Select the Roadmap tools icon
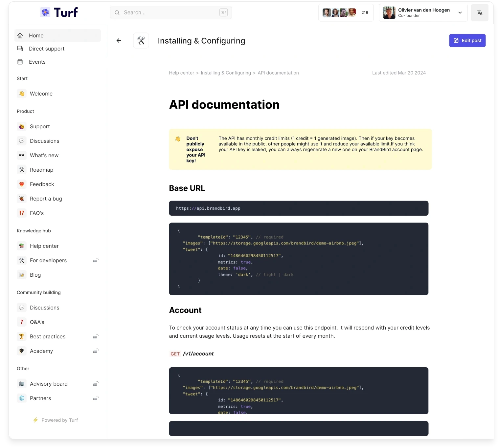This screenshot has height=448, width=499. point(22,170)
